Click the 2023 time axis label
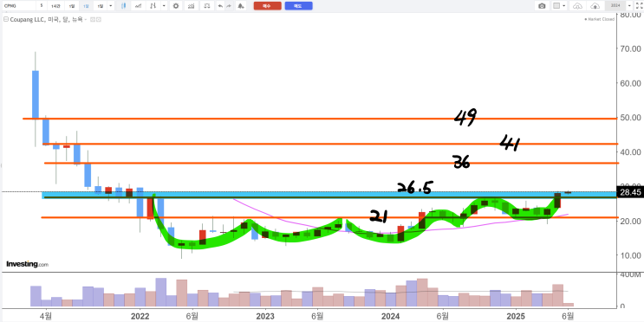Image resolution: width=644 pixels, height=322 pixels. tap(265, 316)
